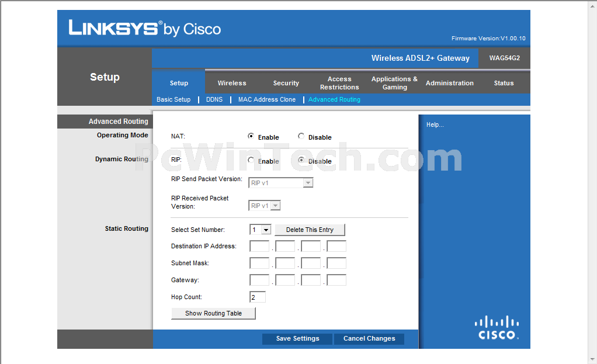597x364 pixels.
Task: Click the WAG54G2 model label
Action: click(505, 58)
